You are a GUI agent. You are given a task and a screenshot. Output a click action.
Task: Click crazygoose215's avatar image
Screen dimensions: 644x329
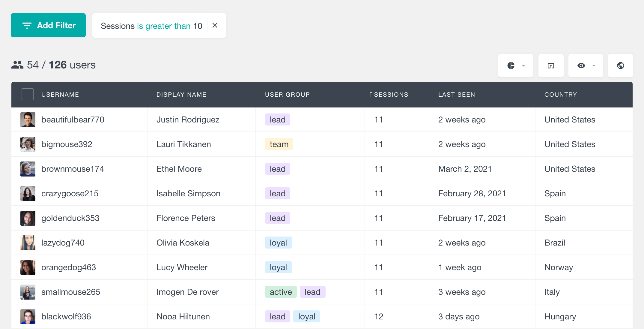pos(28,194)
